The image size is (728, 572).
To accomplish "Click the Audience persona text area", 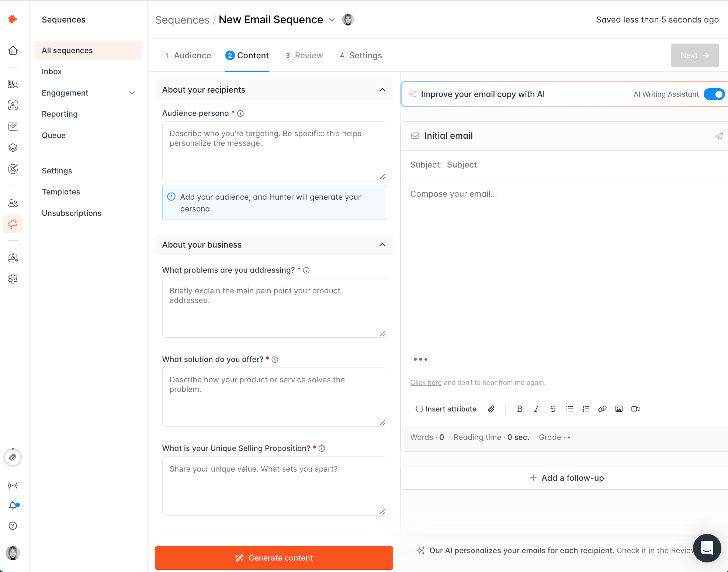I will (x=274, y=151).
